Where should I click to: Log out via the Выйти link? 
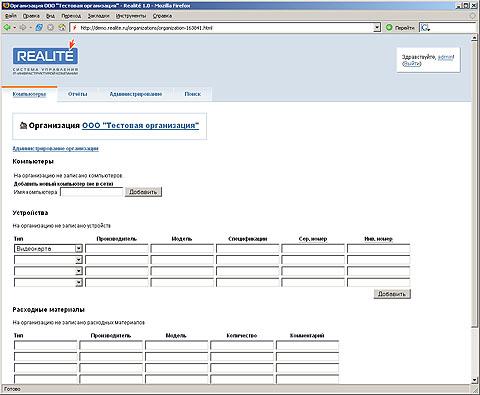412,64
